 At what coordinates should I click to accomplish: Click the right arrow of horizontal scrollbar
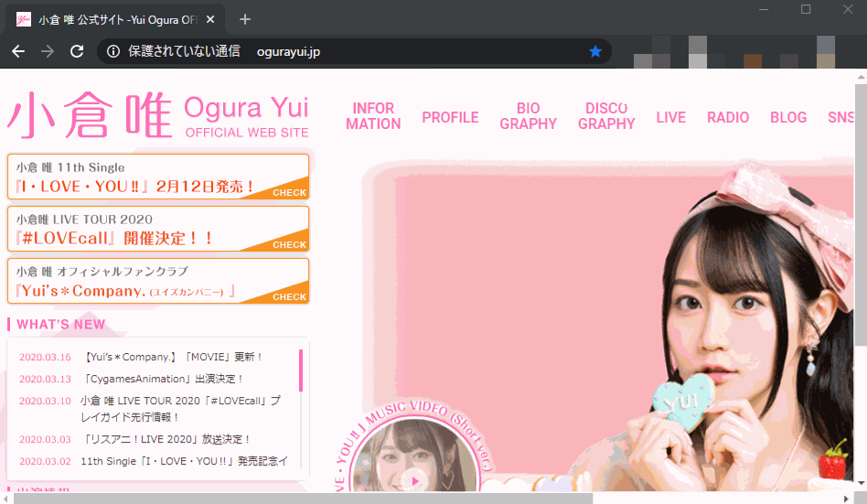tap(846, 499)
